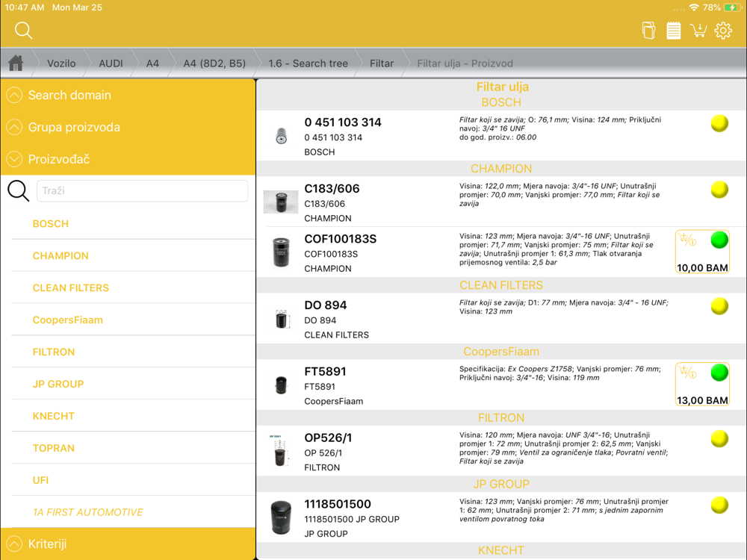This screenshot has width=747, height=560.
Task: Click yellow availability dot for 1118501500
Action: pos(719,505)
